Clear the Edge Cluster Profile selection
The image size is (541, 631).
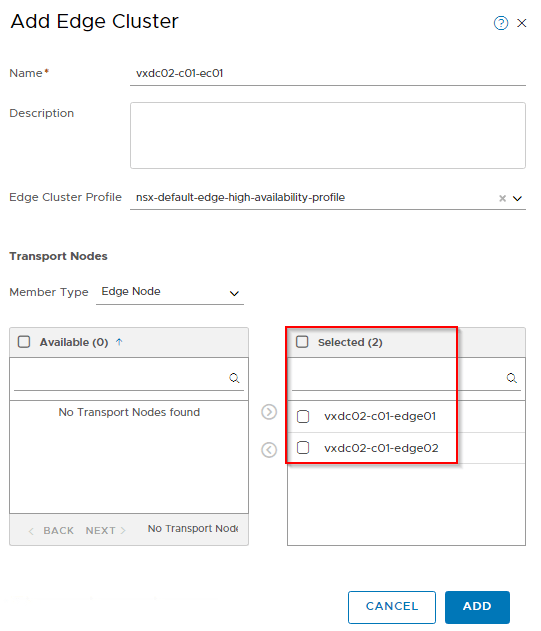click(x=502, y=198)
